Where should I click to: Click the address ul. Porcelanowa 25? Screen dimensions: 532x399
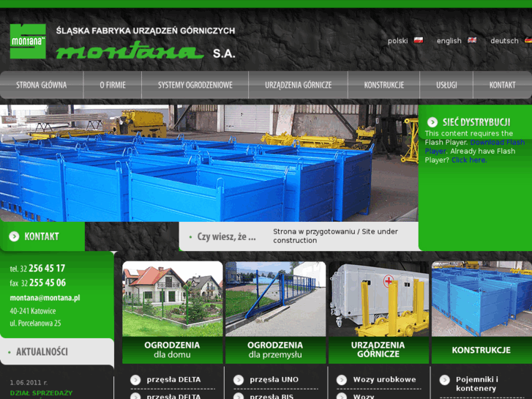click(35, 324)
